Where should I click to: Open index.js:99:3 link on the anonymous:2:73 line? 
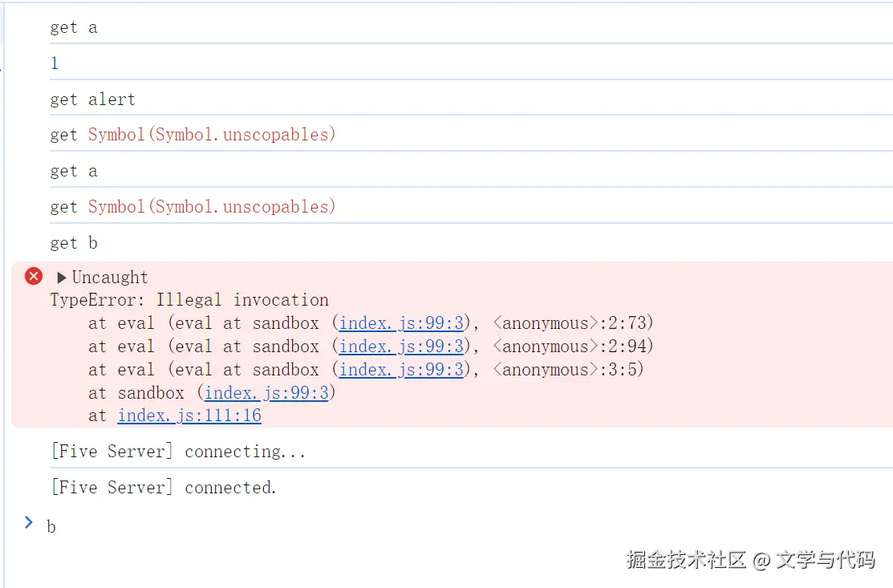(x=401, y=323)
